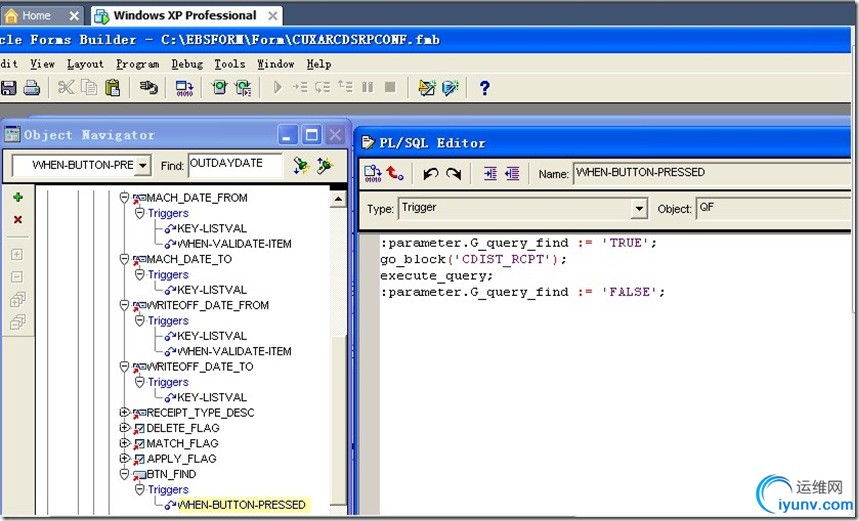This screenshot has height=521, width=859.
Task: Click the Connect to database icon
Action: [148, 88]
